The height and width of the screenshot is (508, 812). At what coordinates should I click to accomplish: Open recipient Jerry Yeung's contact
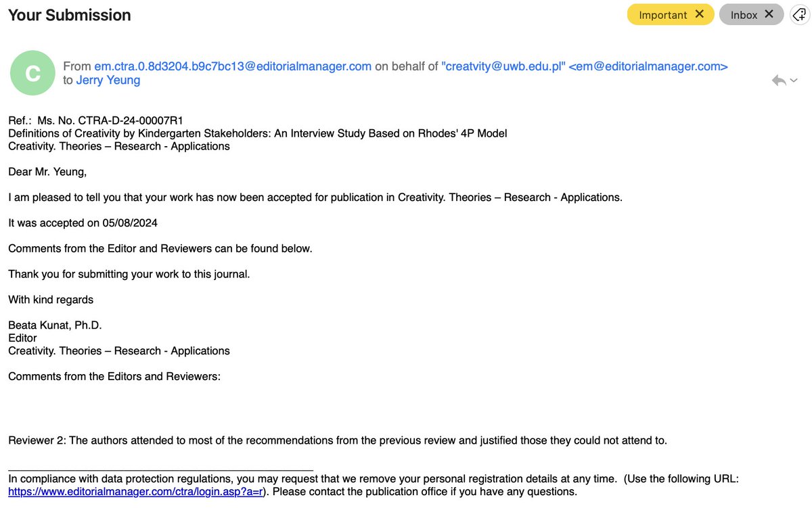108,79
